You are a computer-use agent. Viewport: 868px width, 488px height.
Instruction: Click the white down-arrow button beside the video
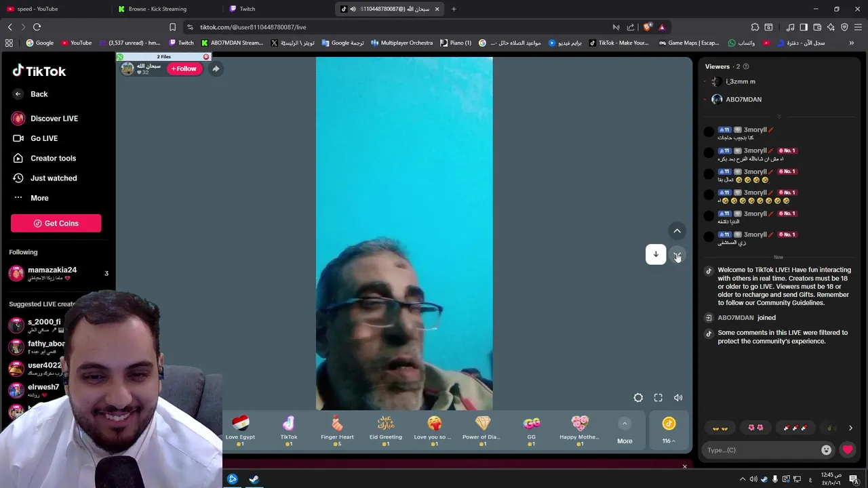click(x=656, y=254)
